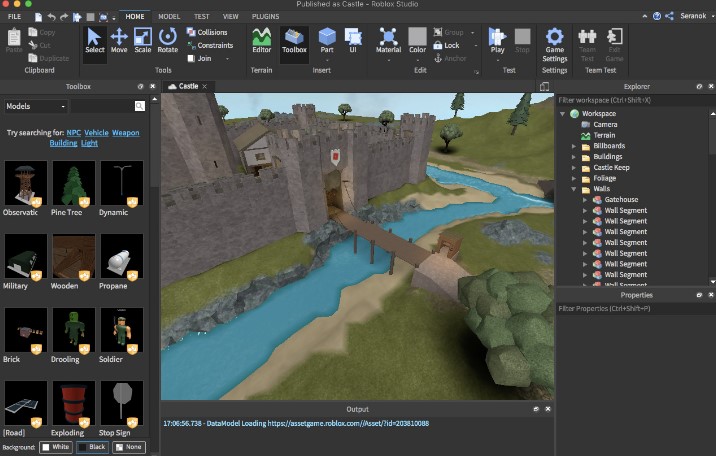Toggle Constraints option
Image resolution: width=716 pixels, height=456 pixels.
pyautogui.click(x=210, y=45)
